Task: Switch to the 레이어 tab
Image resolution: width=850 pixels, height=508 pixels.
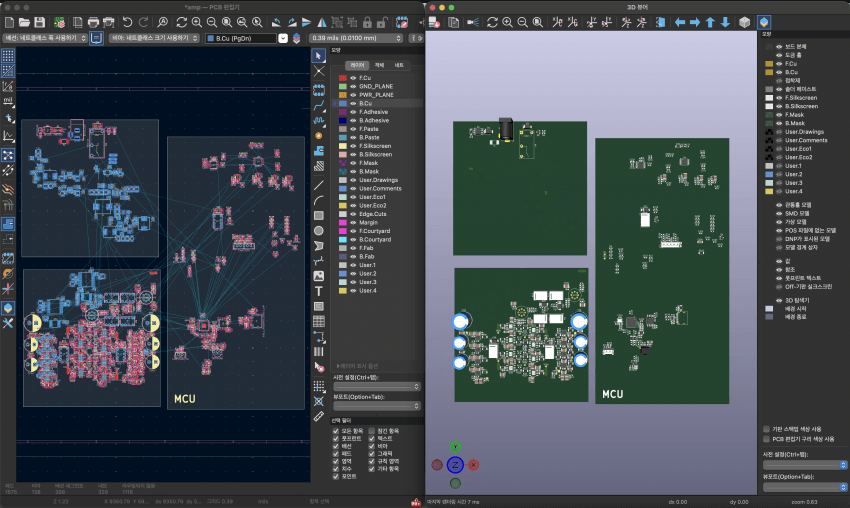Action: [357, 65]
